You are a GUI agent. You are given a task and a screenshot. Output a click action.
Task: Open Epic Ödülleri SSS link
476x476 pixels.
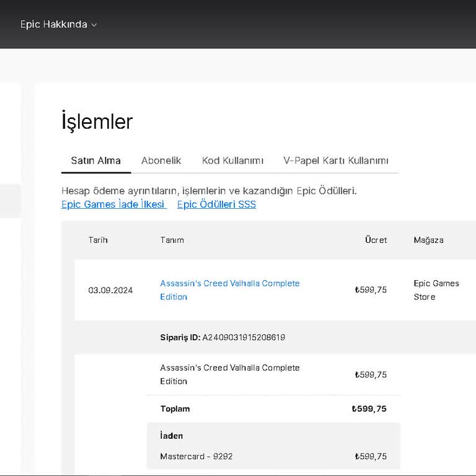pos(216,205)
